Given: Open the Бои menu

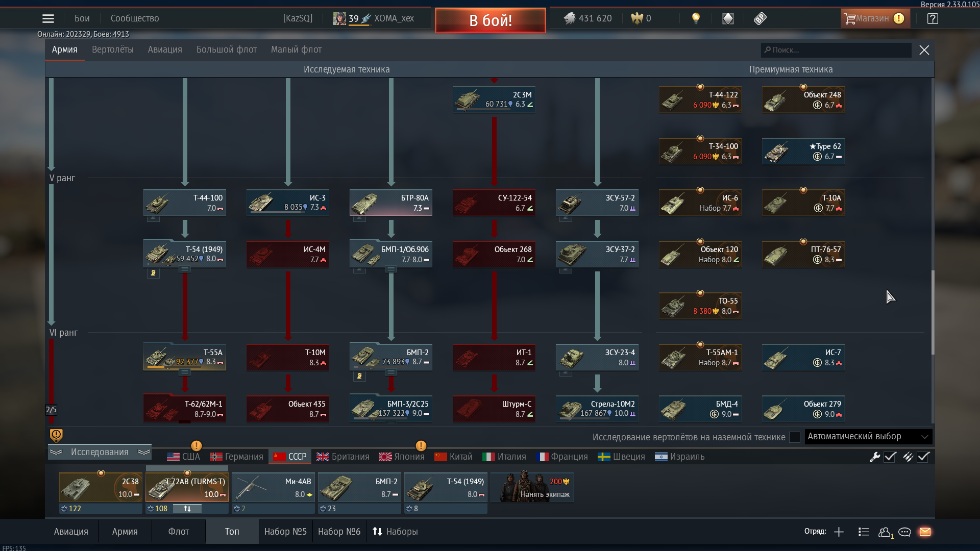Looking at the screenshot, I should click(x=82, y=18).
